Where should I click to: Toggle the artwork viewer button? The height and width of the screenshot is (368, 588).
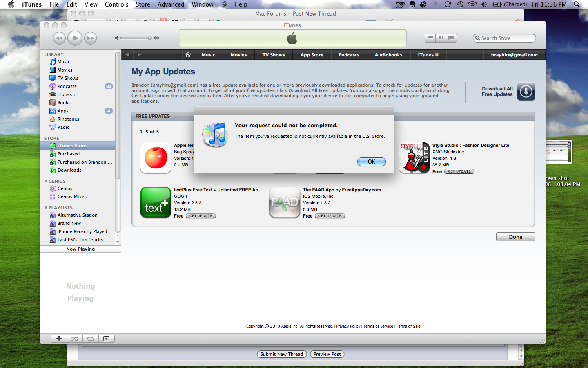pyautogui.click(x=107, y=339)
